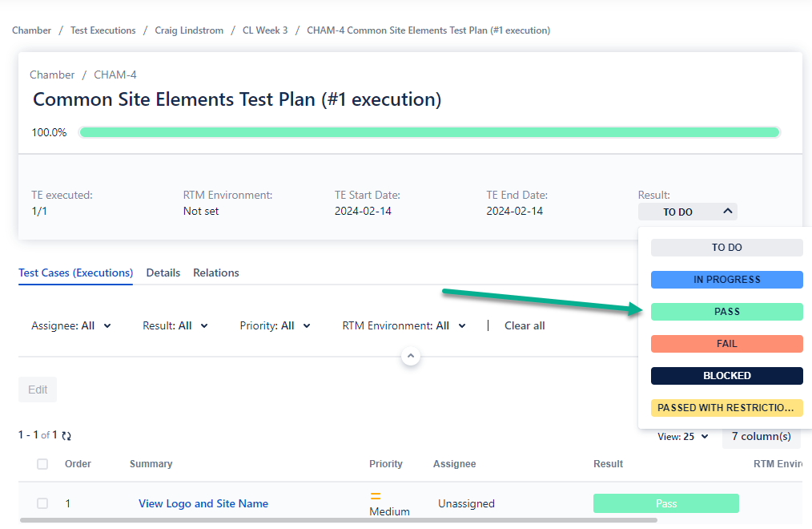Select PASS in the result menu
The width and height of the screenshot is (812, 529).
726,312
